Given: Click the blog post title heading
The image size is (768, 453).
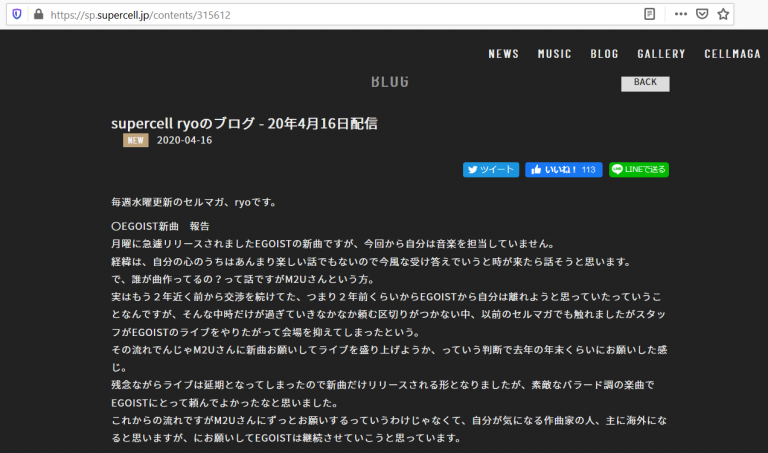Looking at the screenshot, I should pos(244,123).
